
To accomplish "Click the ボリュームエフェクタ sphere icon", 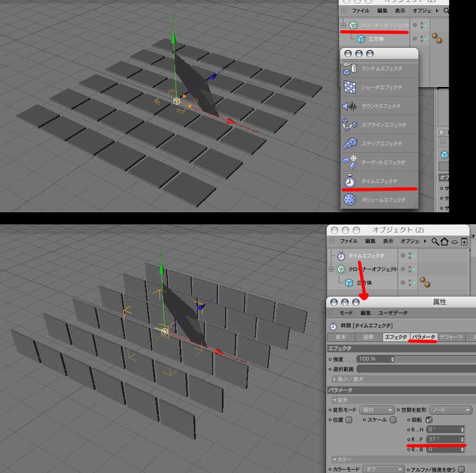I will tap(350, 200).
